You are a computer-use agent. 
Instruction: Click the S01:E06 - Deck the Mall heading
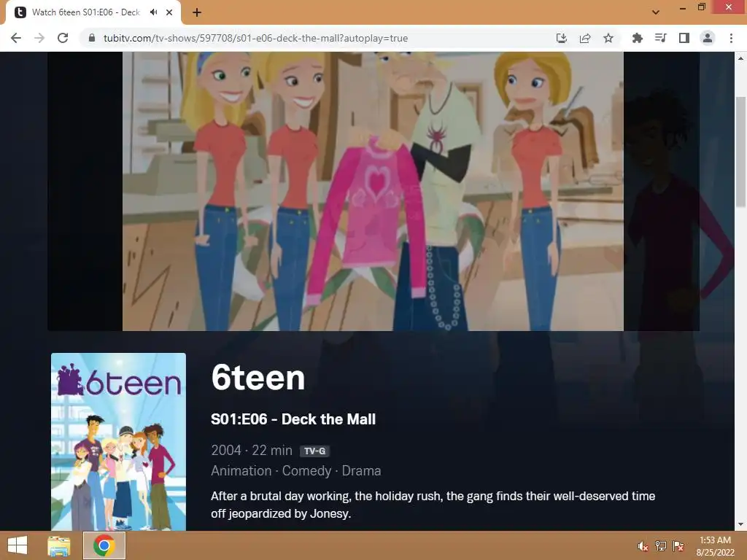[293, 419]
